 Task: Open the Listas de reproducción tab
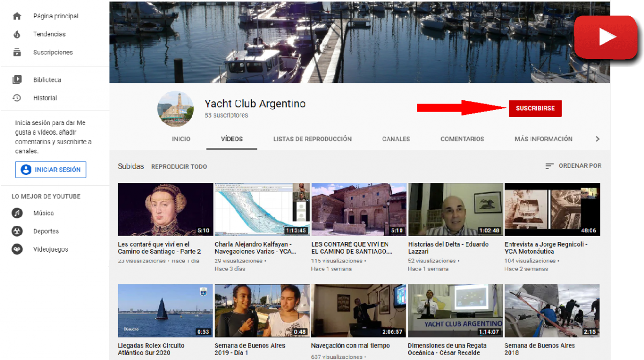click(x=312, y=139)
